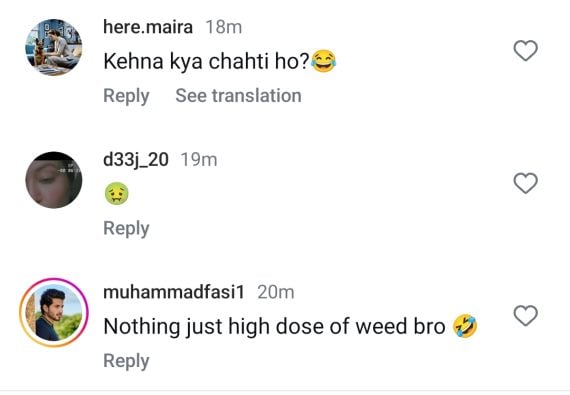The width and height of the screenshot is (570, 395).
Task: Open here.maira's profile picture
Action: (54, 47)
